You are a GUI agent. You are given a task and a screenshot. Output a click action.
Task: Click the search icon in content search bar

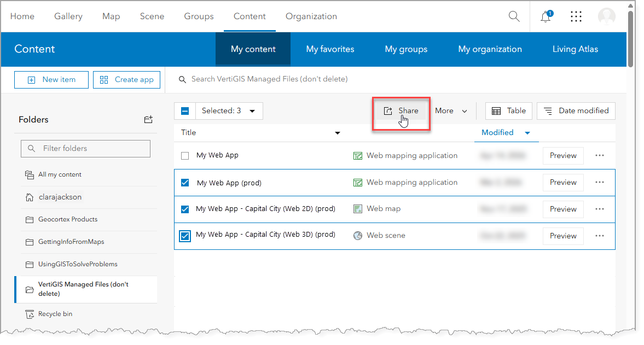tap(182, 79)
